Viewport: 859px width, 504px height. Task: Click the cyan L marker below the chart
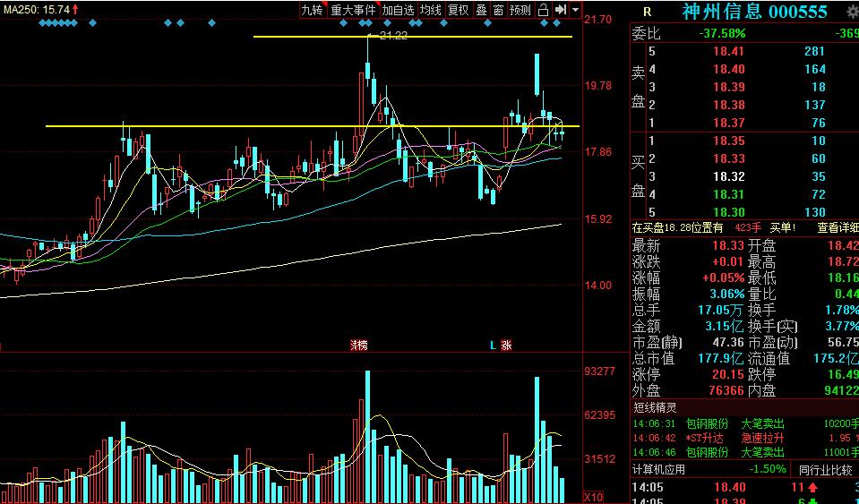493,345
